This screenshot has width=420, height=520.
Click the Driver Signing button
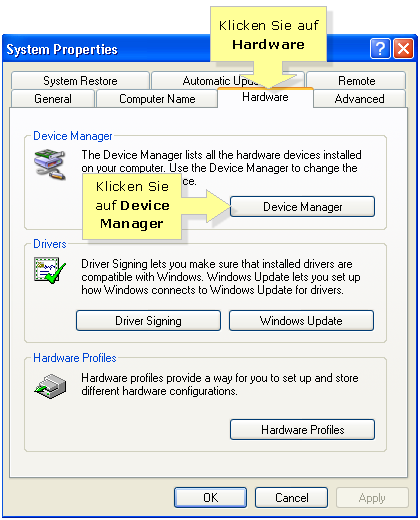[x=148, y=321]
